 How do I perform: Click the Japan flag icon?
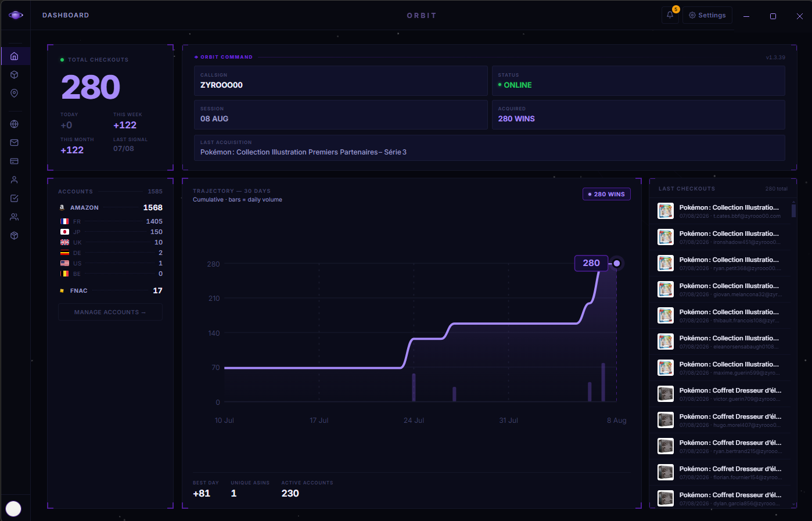64,232
